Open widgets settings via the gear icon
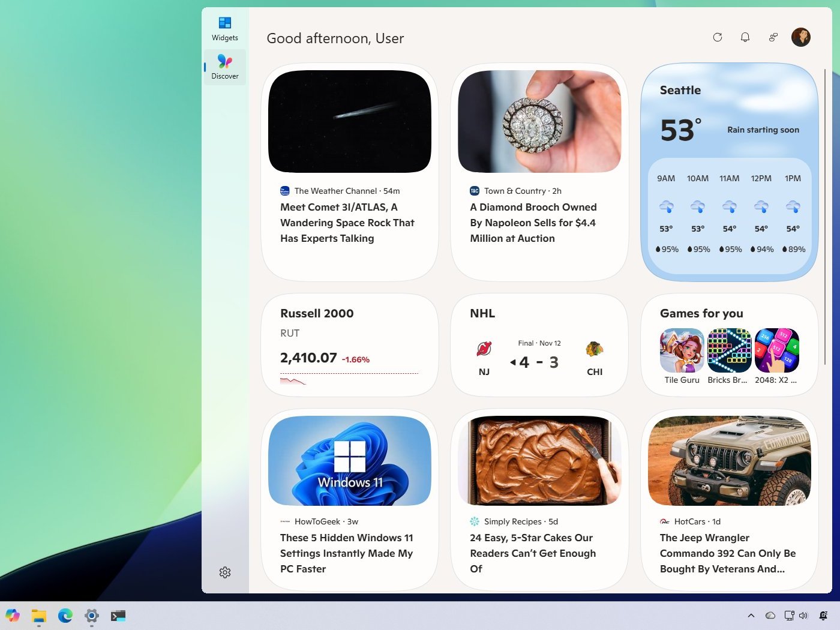The image size is (840, 630). [x=225, y=572]
